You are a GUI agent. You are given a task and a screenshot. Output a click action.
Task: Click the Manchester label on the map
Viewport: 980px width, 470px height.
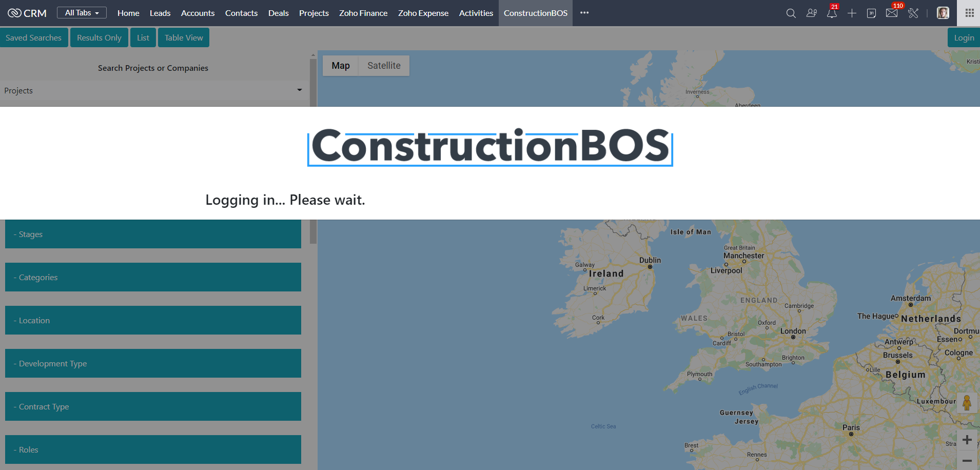pos(744,256)
